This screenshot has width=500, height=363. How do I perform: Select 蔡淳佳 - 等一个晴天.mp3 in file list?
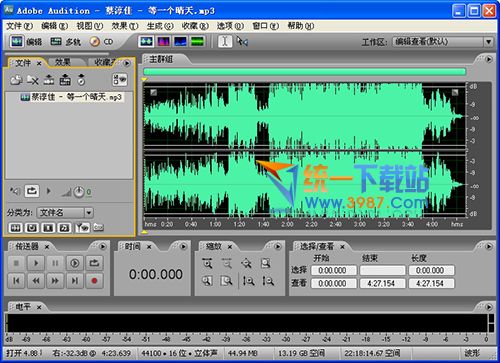tap(71, 97)
